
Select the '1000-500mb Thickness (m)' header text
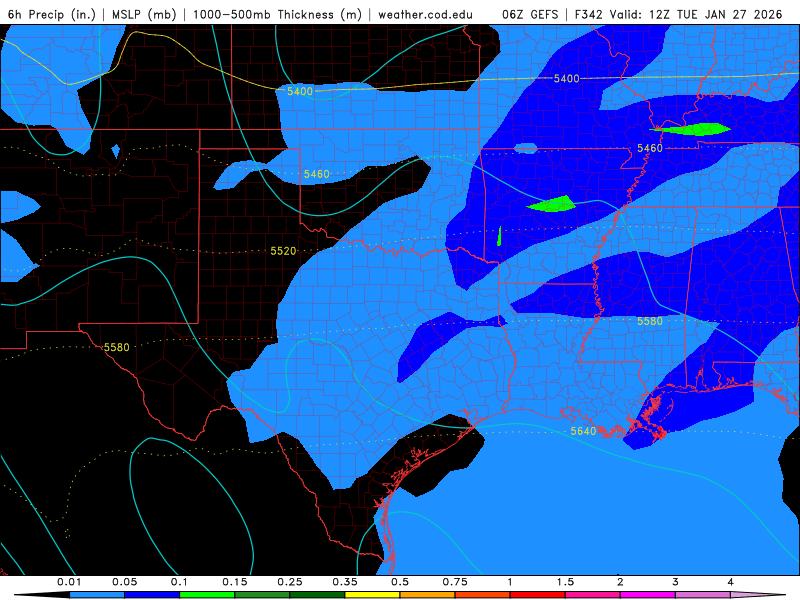click(277, 14)
